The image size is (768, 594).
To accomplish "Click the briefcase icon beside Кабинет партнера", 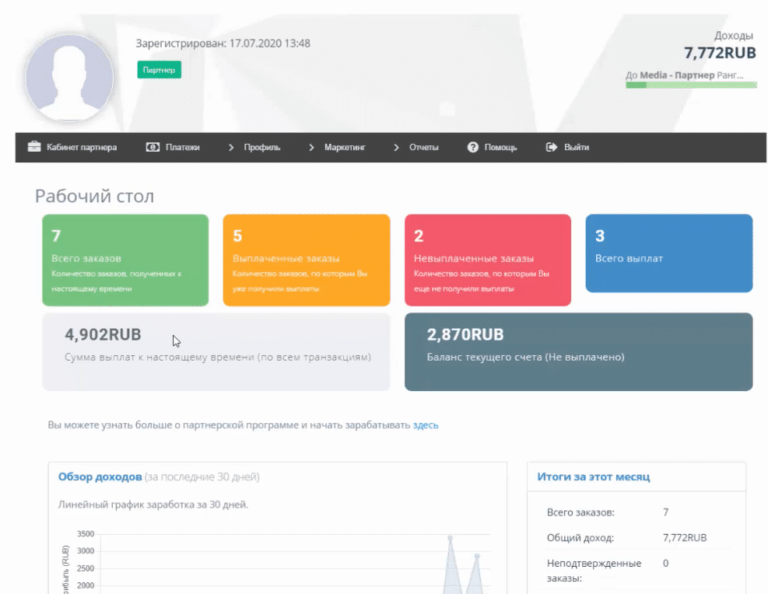I will click(34, 147).
